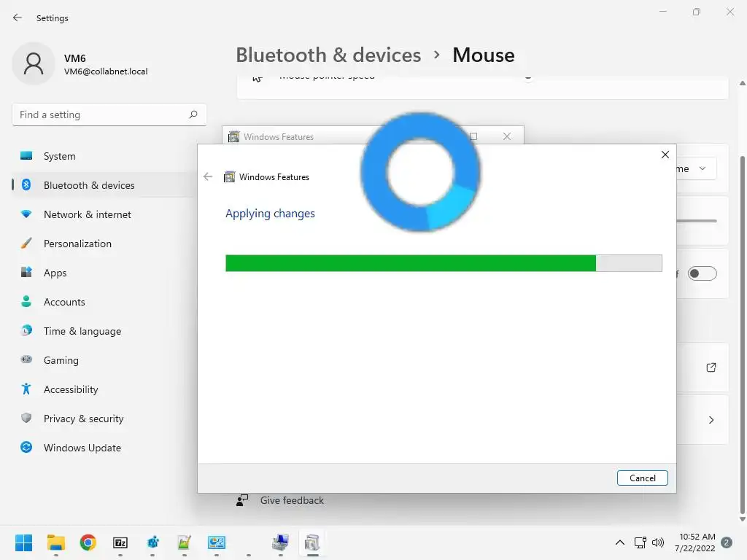
Task: Expand the dropdown chevron in Mouse settings
Action: point(703,168)
